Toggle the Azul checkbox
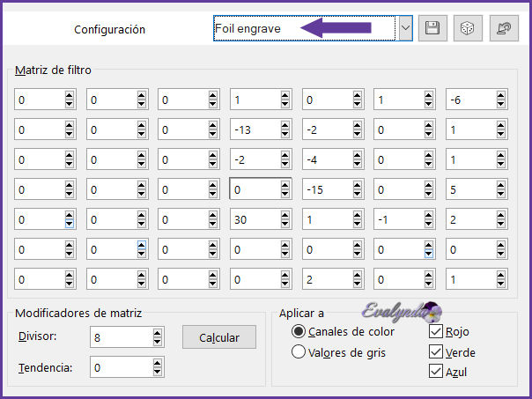The image size is (532, 399). click(x=435, y=371)
